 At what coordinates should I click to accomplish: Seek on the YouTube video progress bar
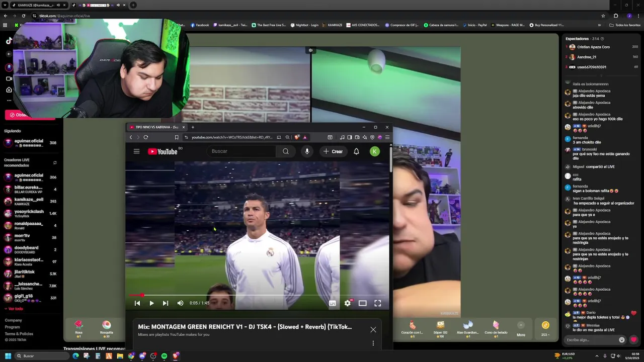(x=257, y=295)
